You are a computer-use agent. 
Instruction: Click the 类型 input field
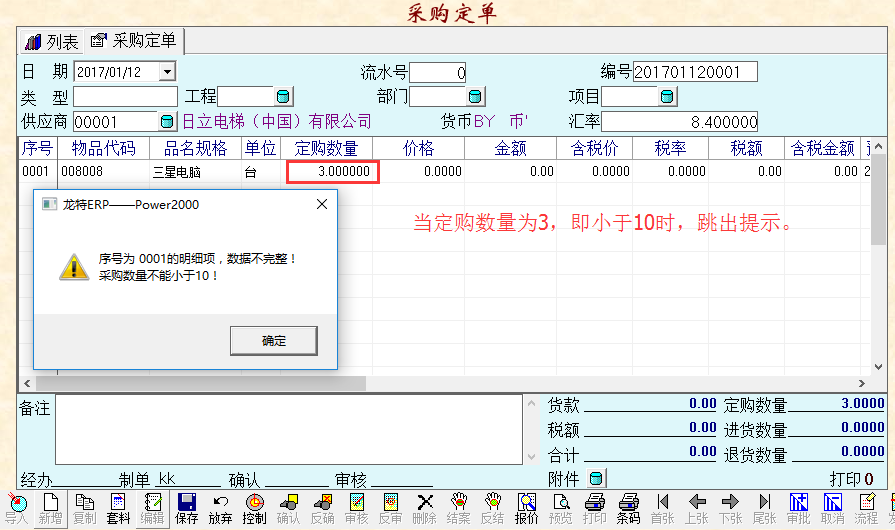click(x=126, y=96)
